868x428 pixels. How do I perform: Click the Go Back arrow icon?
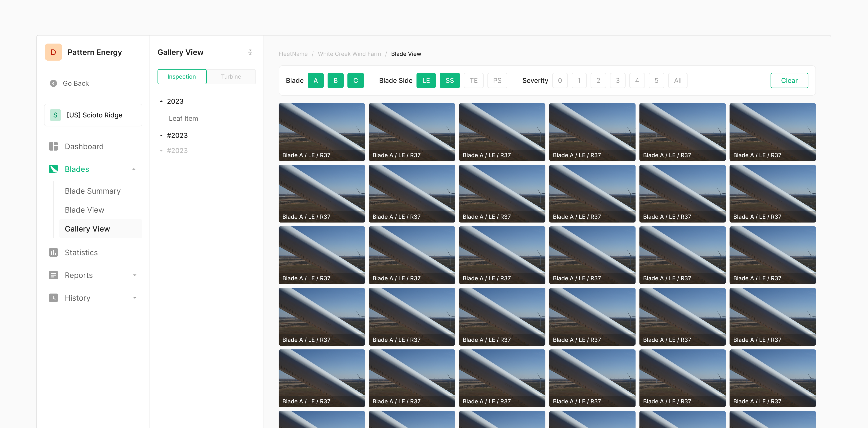53,83
